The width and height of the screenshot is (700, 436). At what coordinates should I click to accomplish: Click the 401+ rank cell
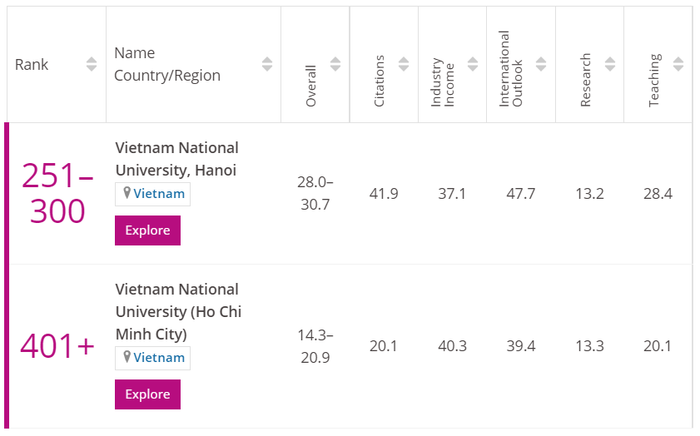[x=58, y=346]
